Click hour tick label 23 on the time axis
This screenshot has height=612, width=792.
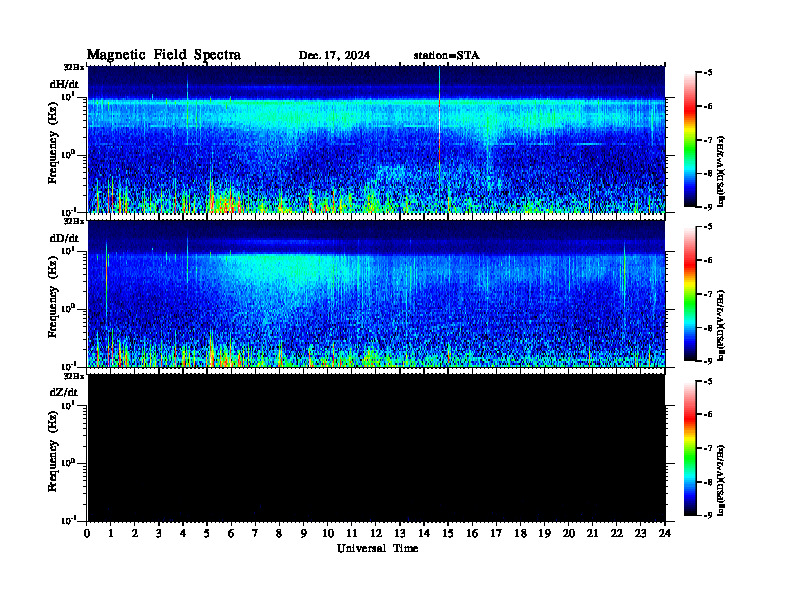pos(640,534)
